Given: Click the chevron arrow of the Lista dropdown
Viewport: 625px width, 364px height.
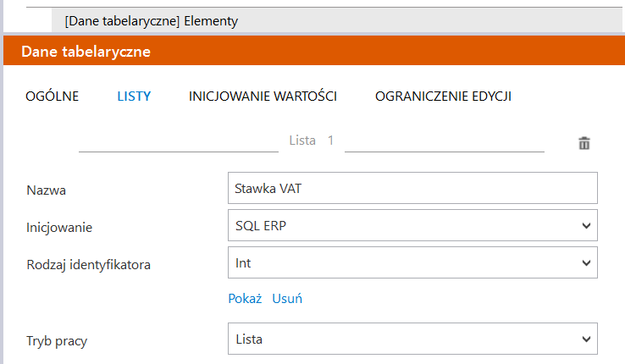Looking at the screenshot, I should tap(586, 339).
